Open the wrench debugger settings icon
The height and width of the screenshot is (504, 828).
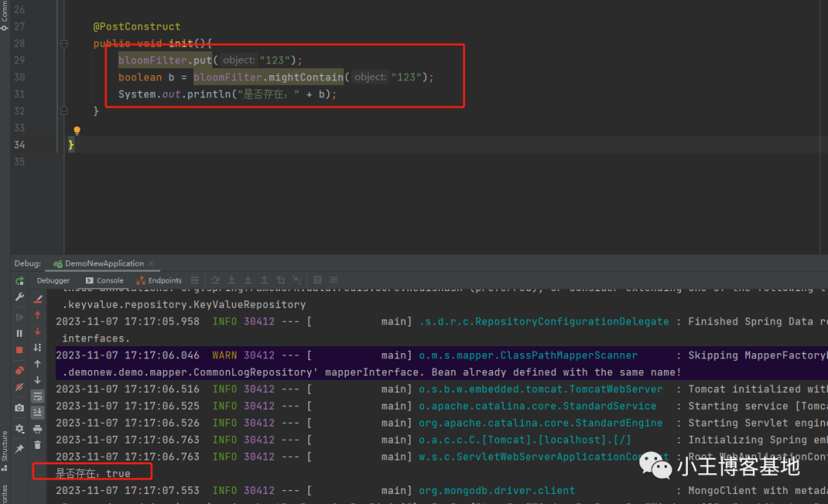pyautogui.click(x=19, y=297)
